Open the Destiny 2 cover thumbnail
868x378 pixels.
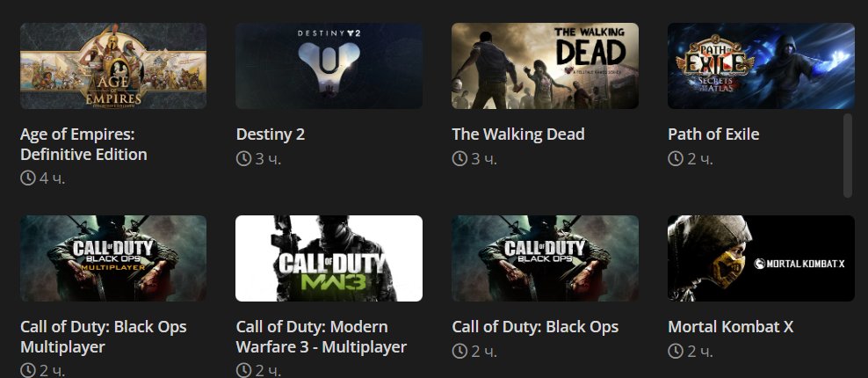[x=329, y=66]
